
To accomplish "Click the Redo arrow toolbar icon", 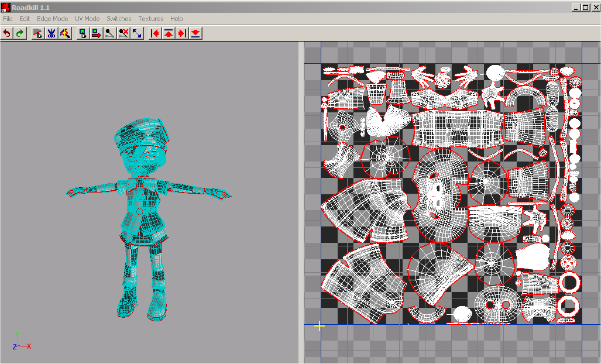I will [x=19, y=33].
